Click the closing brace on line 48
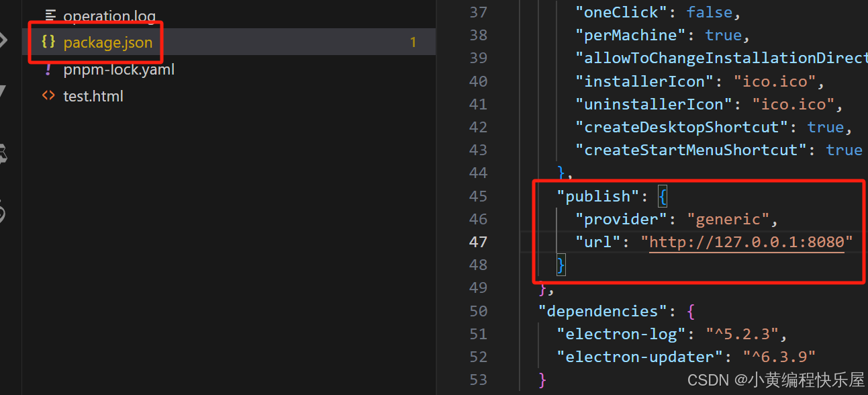The image size is (868, 395). click(x=561, y=265)
